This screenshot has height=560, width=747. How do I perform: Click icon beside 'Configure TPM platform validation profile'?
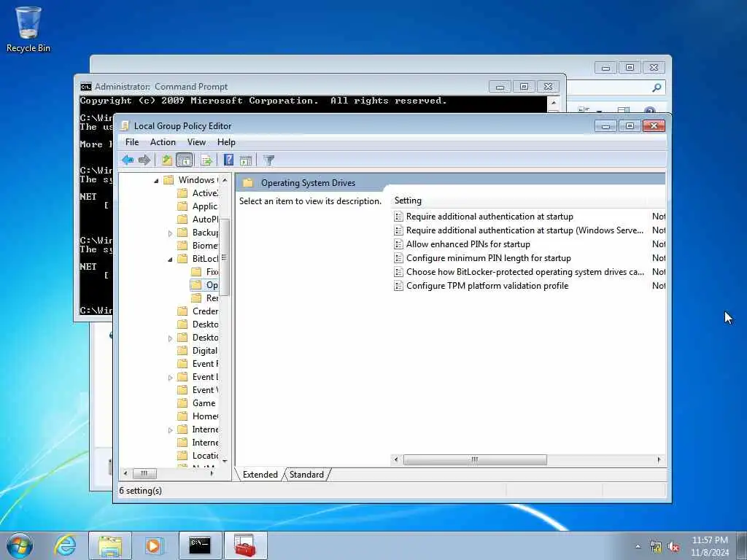click(398, 286)
